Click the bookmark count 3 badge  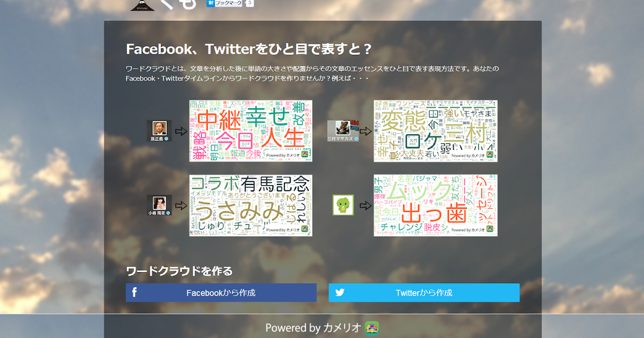pyautogui.click(x=250, y=3)
